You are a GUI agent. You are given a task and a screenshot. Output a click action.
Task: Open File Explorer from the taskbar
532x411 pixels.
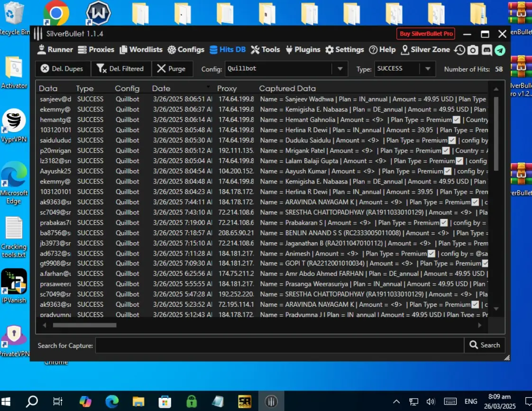coord(138,402)
